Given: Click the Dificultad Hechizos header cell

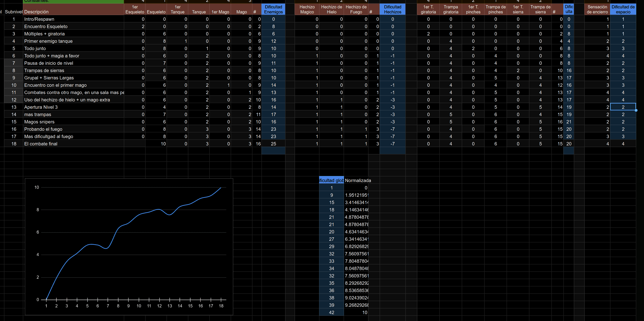Looking at the screenshot, I should coord(393,9).
